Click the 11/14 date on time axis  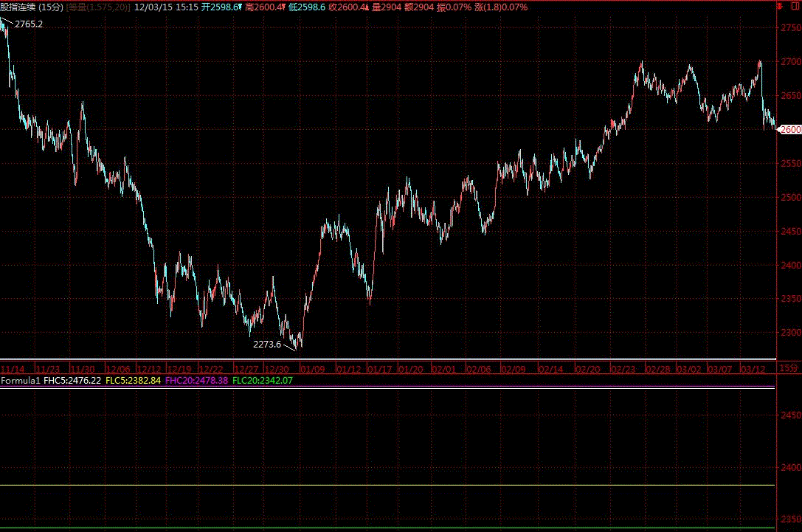13,369
